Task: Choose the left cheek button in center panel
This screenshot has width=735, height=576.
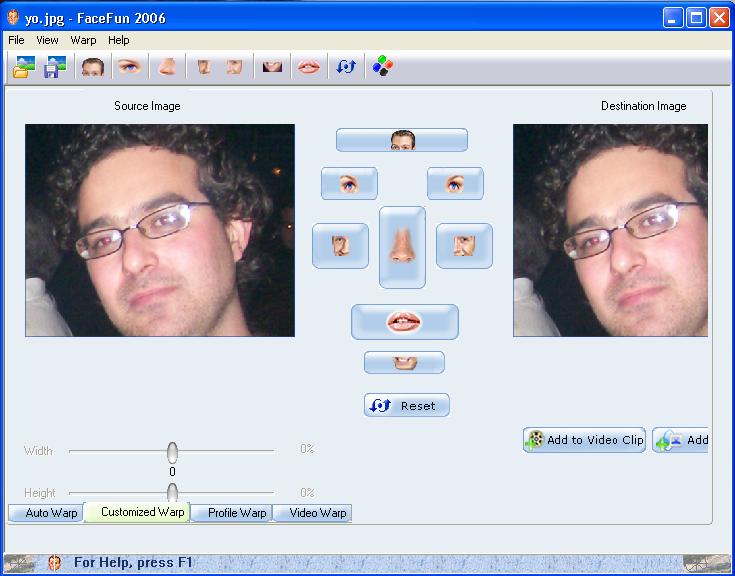Action: coord(340,246)
